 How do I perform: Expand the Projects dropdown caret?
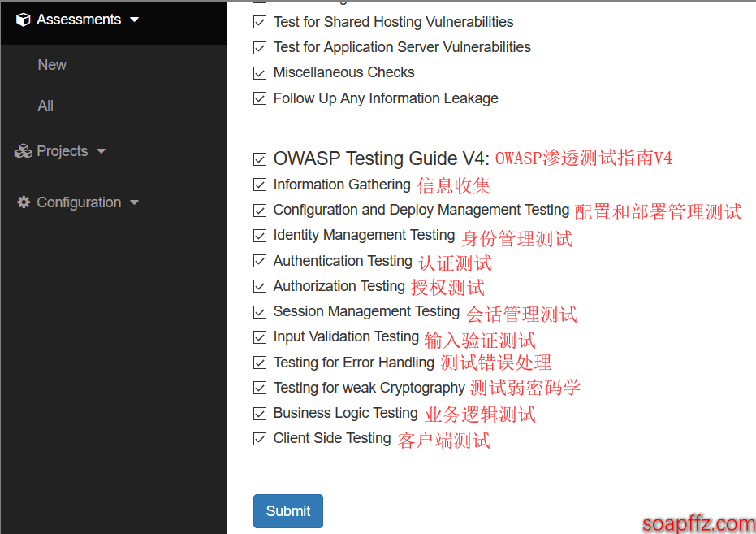click(101, 151)
